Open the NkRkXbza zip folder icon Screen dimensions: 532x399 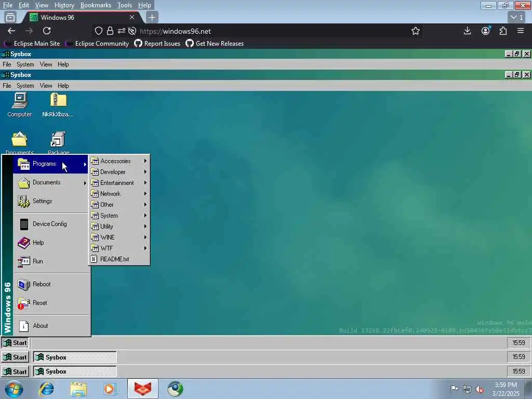pyautogui.click(x=58, y=105)
